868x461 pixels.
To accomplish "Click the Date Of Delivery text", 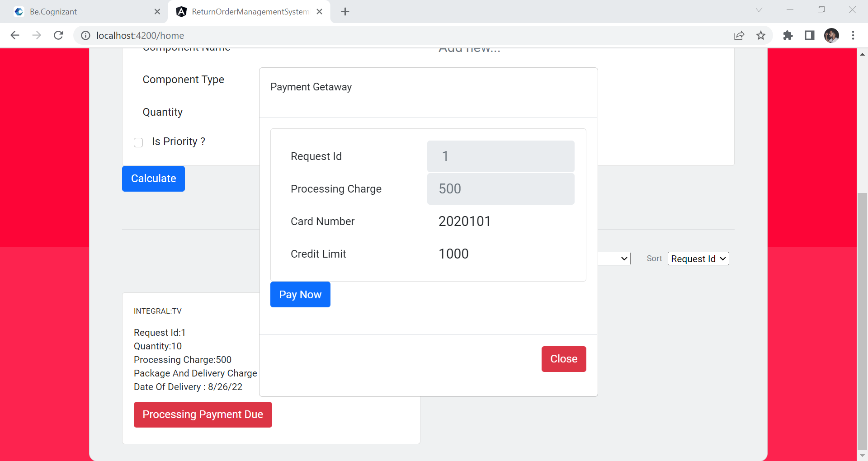I will (188, 387).
